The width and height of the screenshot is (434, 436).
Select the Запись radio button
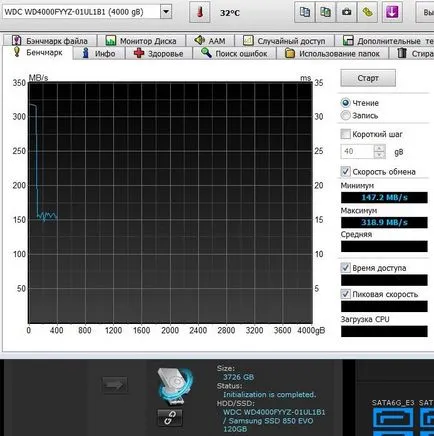point(346,116)
